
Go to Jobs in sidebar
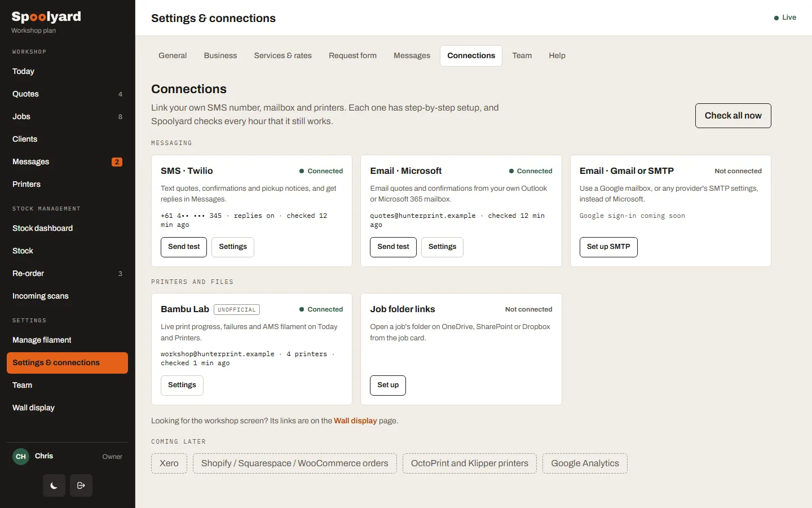coord(67,117)
